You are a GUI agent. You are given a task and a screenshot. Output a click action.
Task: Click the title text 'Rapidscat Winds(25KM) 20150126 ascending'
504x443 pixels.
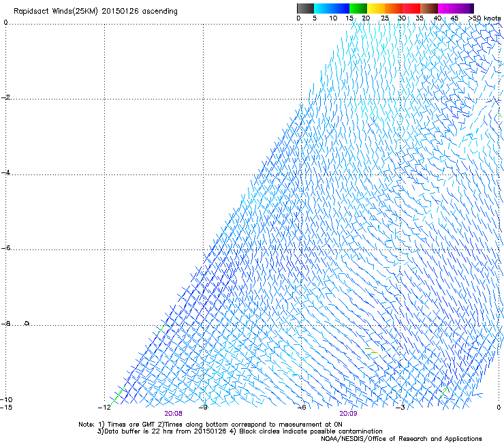click(95, 12)
